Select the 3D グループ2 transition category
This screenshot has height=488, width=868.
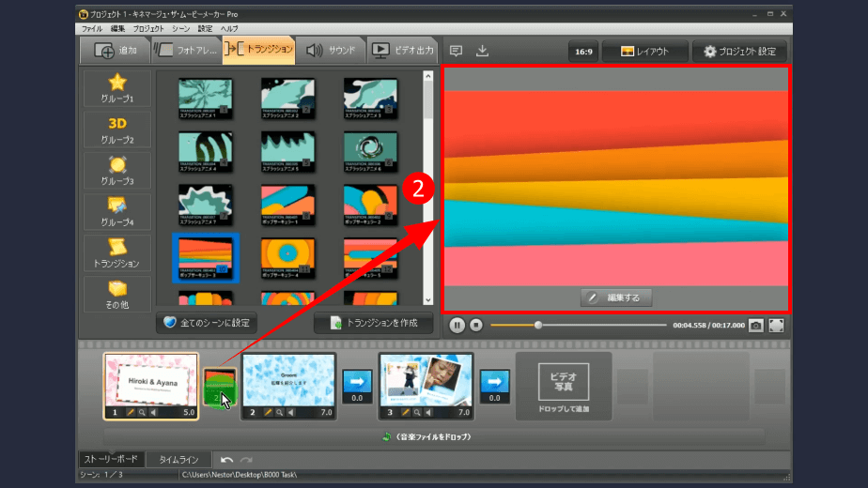117,130
